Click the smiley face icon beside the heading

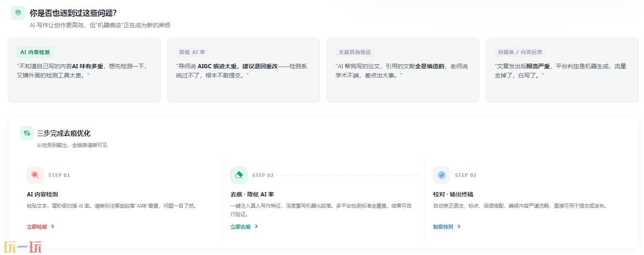pos(18,13)
